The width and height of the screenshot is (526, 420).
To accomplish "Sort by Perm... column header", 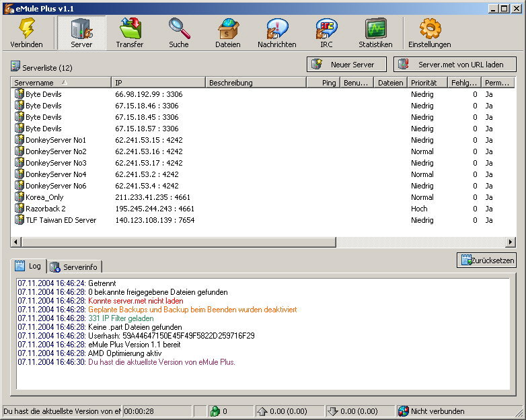I will (x=498, y=83).
